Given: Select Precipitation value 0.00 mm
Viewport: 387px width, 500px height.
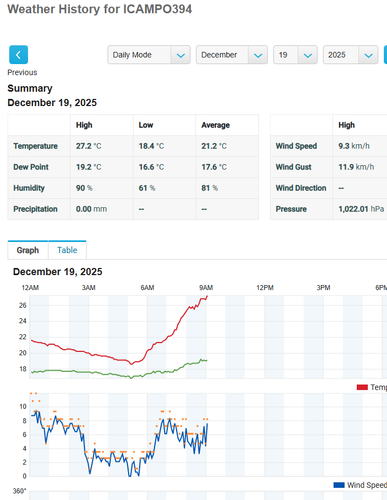Looking at the screenshot, I should (x=91, y=209).
